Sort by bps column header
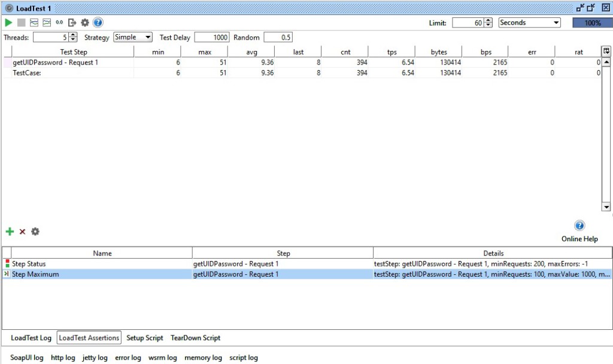This screenshot has height=364, width=613. 485,52
